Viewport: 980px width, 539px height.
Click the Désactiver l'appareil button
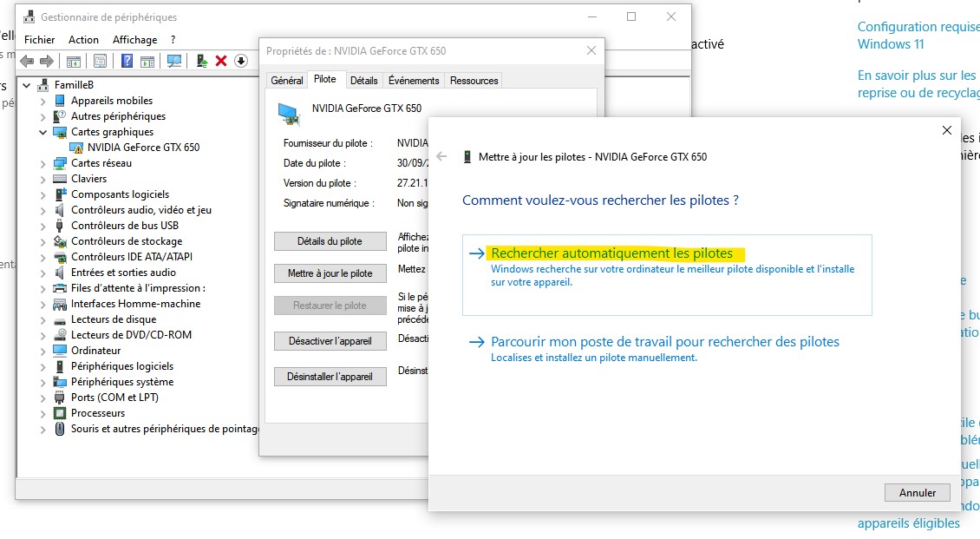[x=330, y=341]
